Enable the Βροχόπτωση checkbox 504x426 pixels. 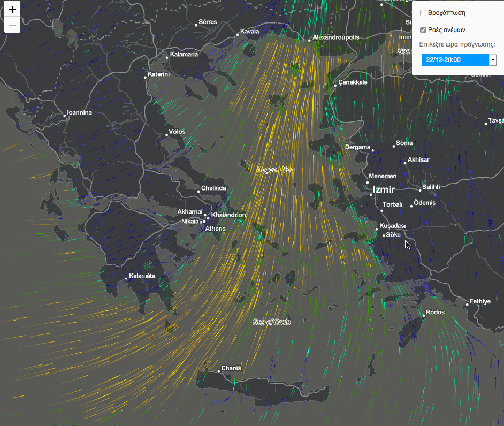423,13
